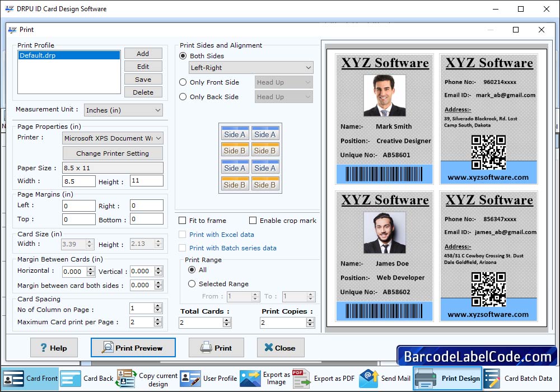Switch to Card Back tab label

[x=98, y=379]
